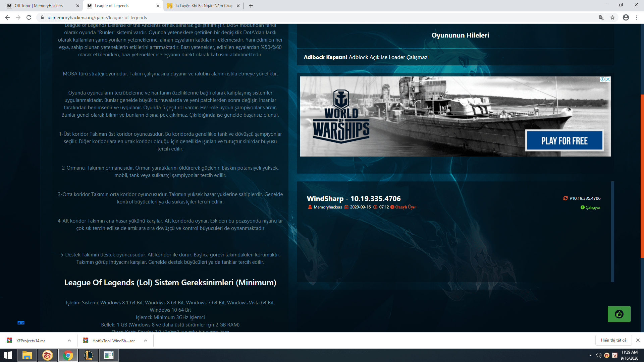Click the red V icon in system tray

point(615,355)
